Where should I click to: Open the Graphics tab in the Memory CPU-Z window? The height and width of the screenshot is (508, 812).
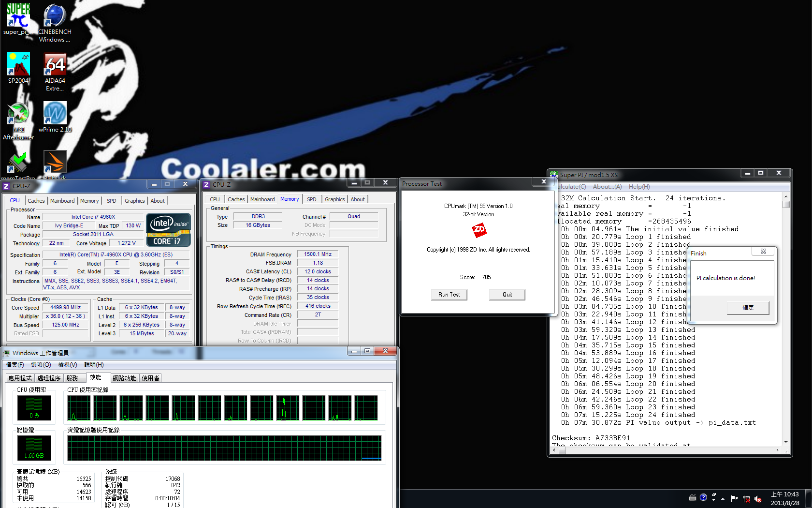coord(335,199)
